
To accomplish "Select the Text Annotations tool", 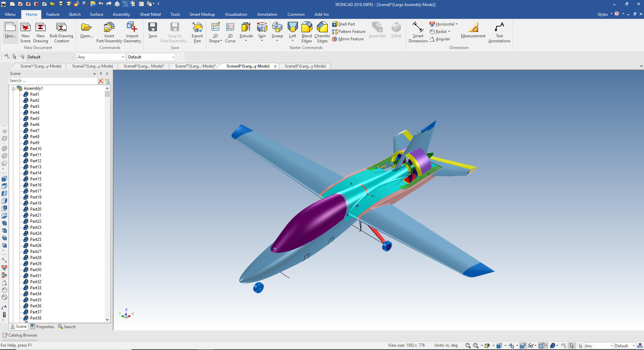I will coord(499,28).
